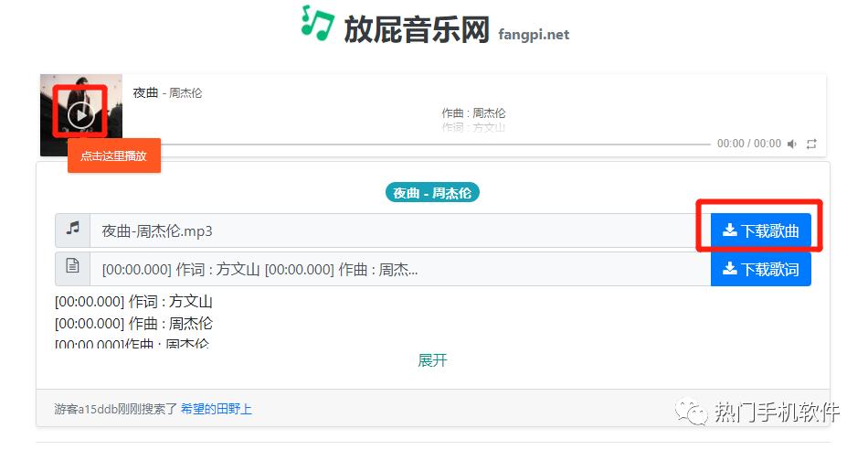The height and width of the screenshot is (450, 868).
Task: Click the 夜曲 - 周杰伦 teal badge
Action: (432, 193)
